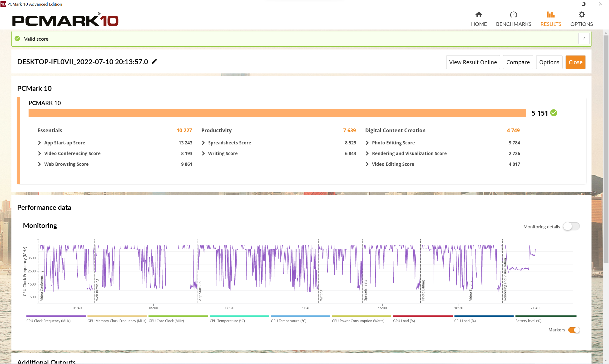Expand Photo Editing Score chevron
609x364 pixels.
[x=367, y=143]
